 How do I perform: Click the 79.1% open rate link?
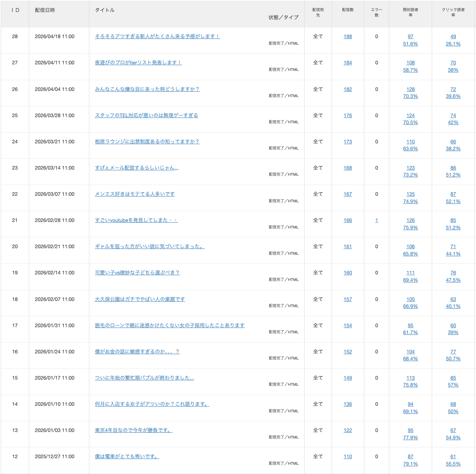pyautogui.click(x=410, y=464)
